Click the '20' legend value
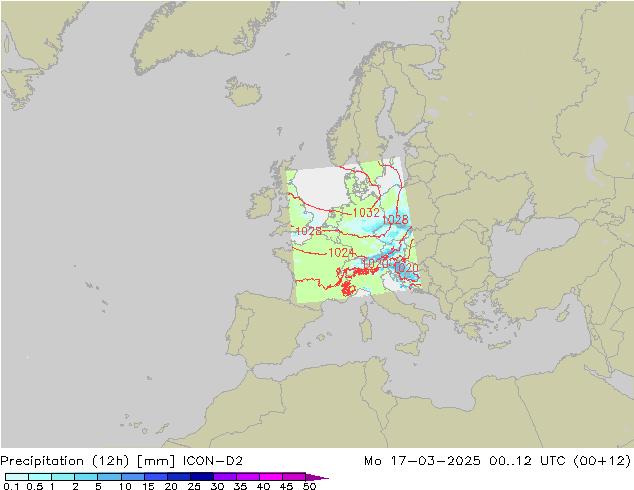The height and width of the screenshot is (490, 634). pyautogui.click(x=171, y=486)
